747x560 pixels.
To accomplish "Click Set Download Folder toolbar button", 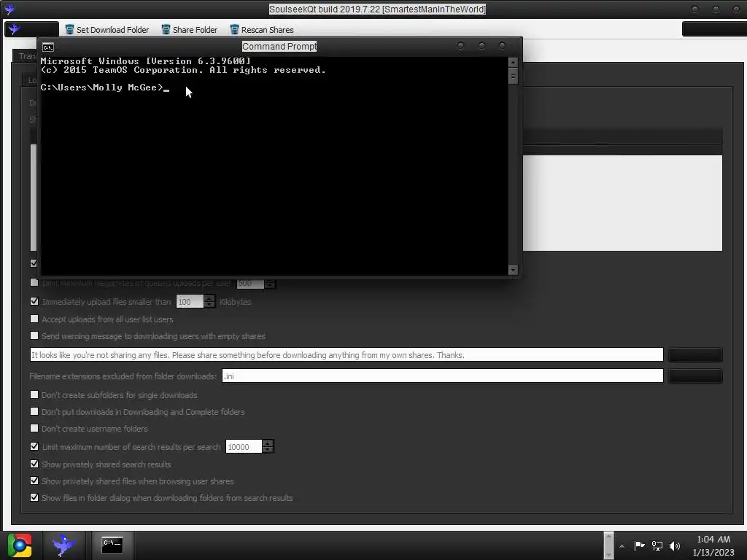I will [x=107, y=29].
